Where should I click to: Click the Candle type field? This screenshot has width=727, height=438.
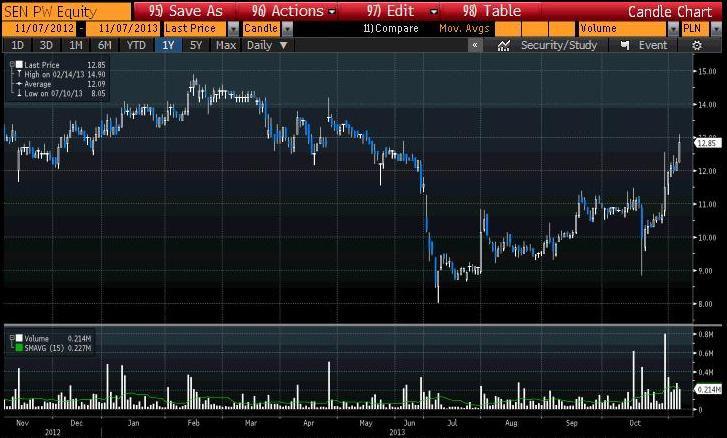[x=261, y=29]
